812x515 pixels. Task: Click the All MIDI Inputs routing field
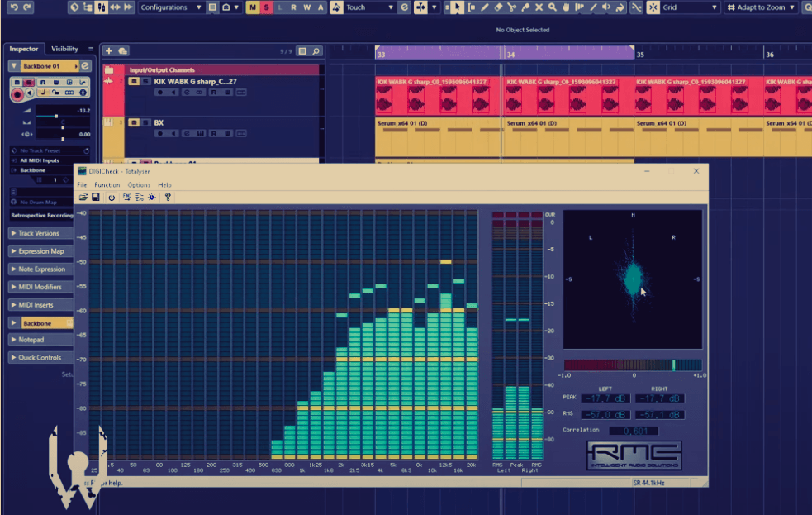click(x=50, y=160)
